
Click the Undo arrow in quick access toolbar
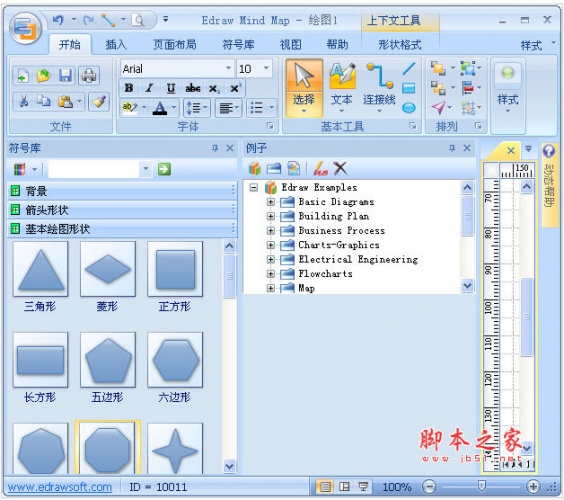pos(58,19)
